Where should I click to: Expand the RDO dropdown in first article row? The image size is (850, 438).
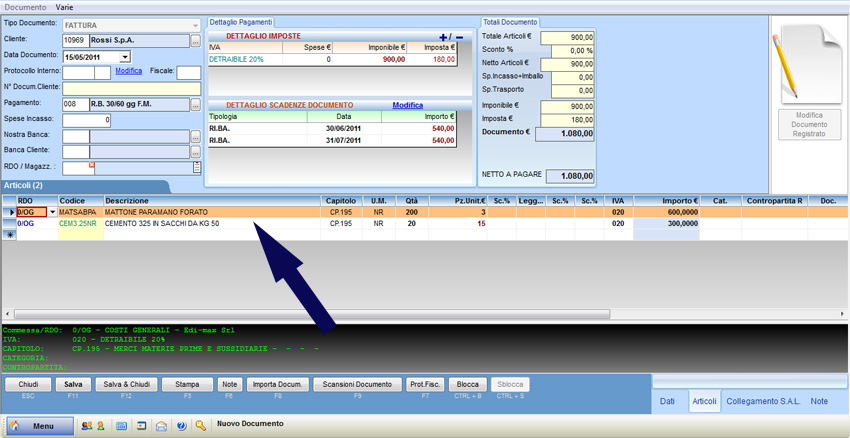53,212
